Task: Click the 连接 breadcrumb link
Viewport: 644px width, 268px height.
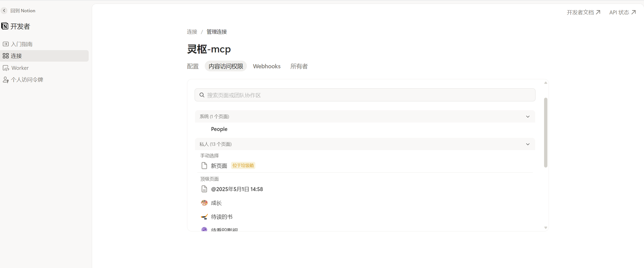Action: (x=192, y=32)
